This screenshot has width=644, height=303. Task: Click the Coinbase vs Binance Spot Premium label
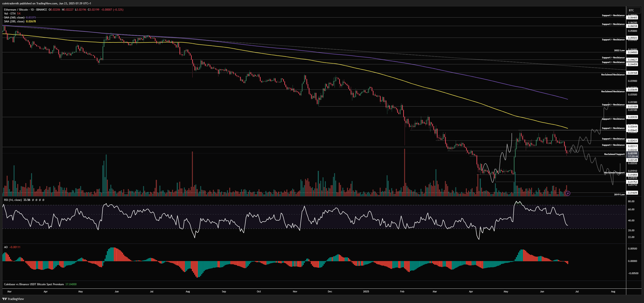point(34,284)
